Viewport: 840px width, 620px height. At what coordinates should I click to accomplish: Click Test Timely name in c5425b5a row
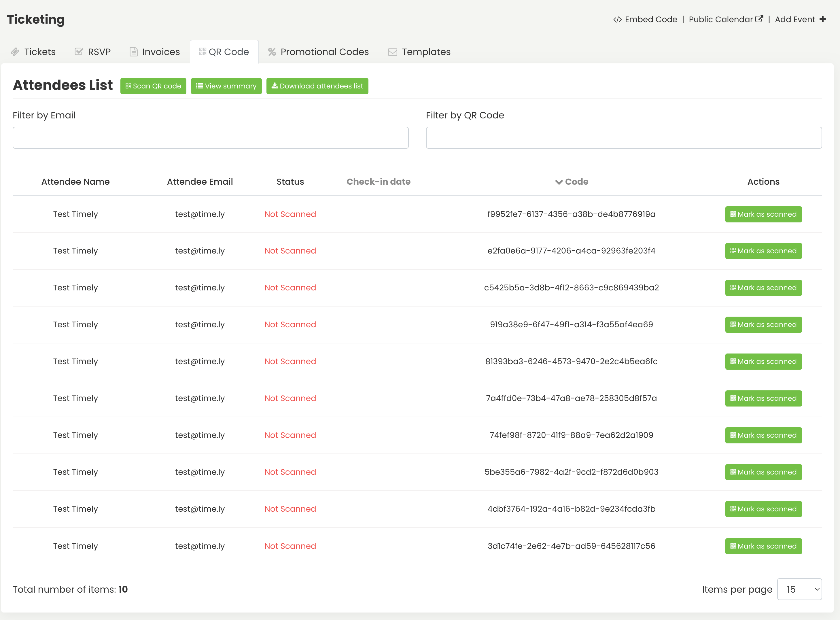75,288
